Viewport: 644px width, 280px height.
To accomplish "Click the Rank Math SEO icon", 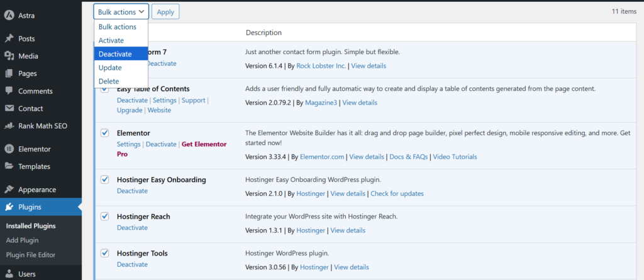I will point(9,126).
